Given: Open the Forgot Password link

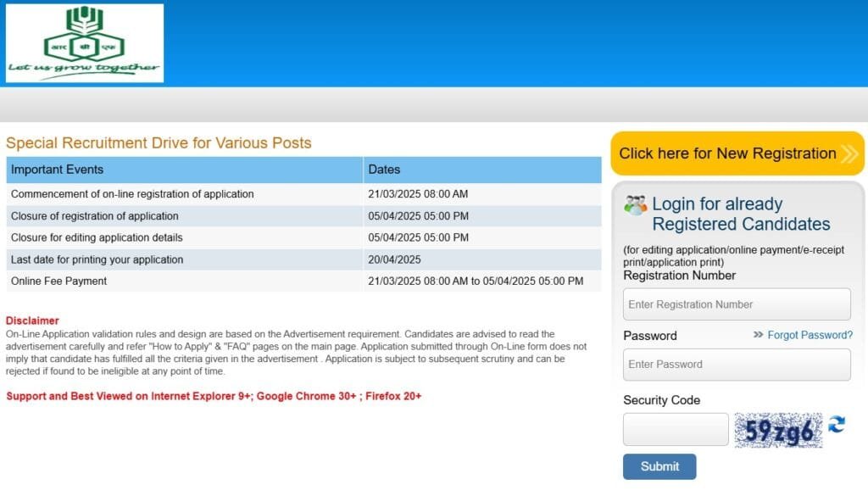Looking at the screenshot, I should (x=810, y=335).
